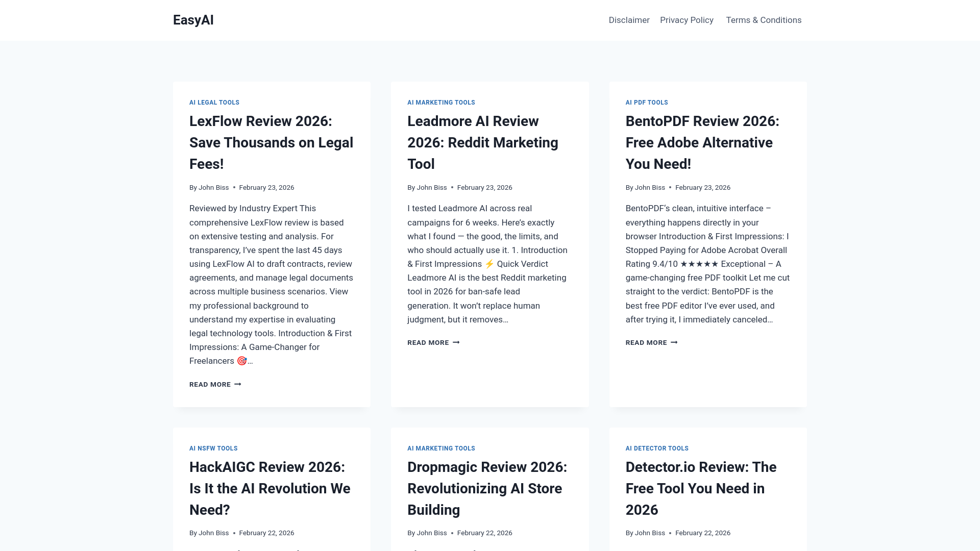Viewport: 980px width, 551px height.
Task: Click the February 22, 2026 date on HackAIGC post
Action: point(266,533)
